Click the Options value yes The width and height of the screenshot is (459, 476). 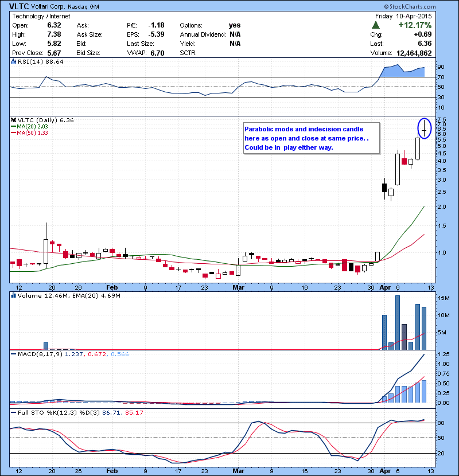[x=235, y=25]
